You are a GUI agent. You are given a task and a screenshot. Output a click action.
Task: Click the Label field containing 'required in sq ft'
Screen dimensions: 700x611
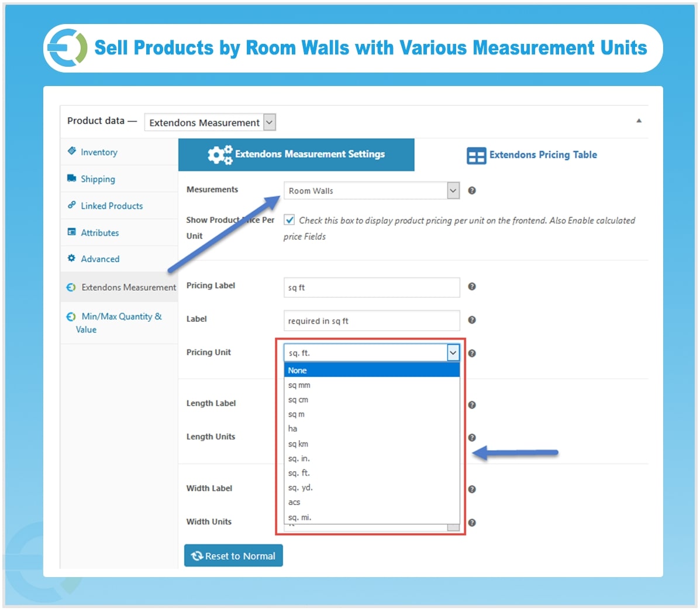point(371,321)
